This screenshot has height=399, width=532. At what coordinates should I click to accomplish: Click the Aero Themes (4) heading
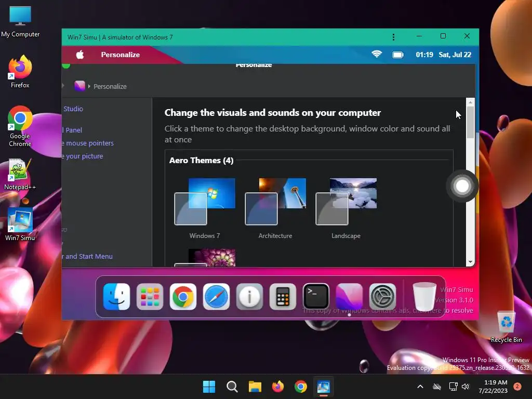click(201, 160)
